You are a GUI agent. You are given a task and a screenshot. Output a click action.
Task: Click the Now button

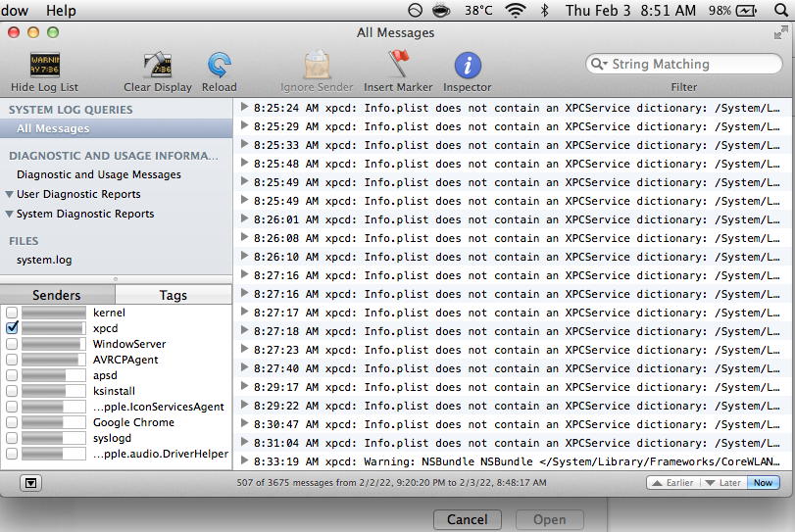coord(763,483)
